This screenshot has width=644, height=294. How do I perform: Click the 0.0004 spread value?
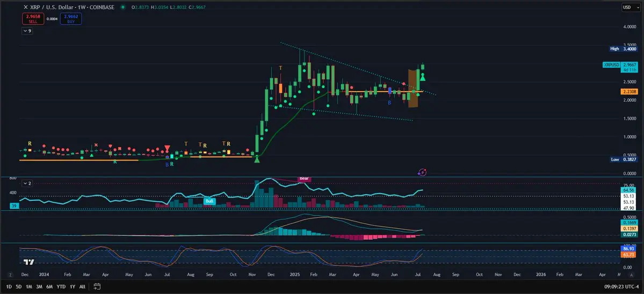coord(52,19)
